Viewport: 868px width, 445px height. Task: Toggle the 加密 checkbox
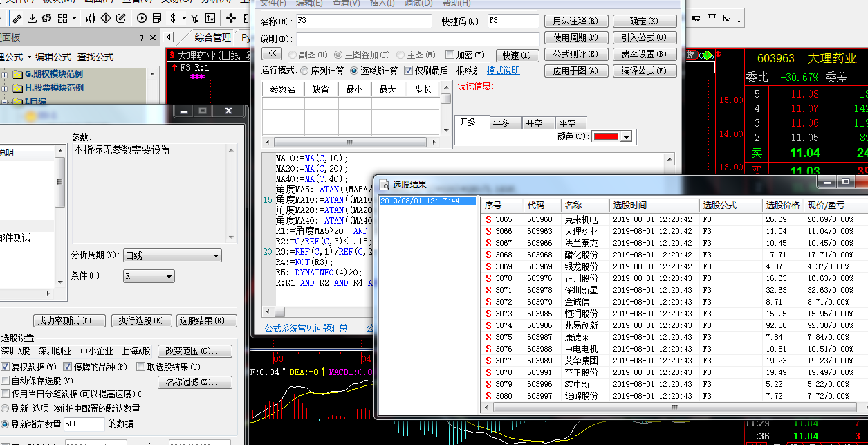click(x=450, y=55)
